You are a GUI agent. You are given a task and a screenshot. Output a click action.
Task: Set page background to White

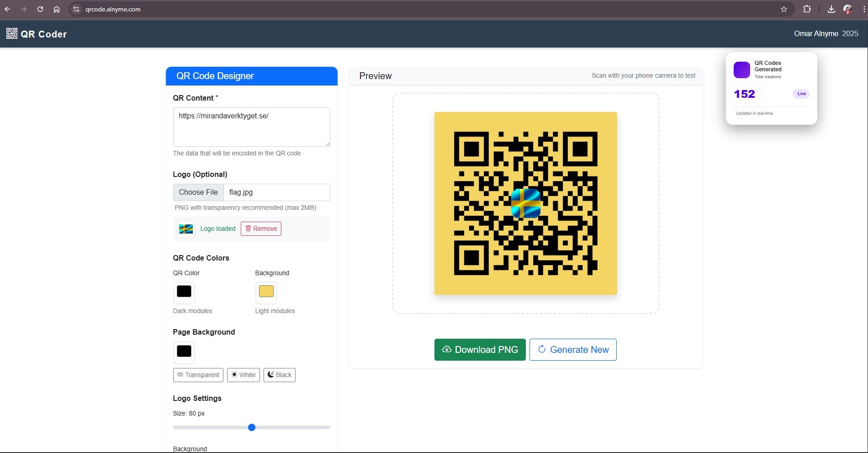243,375
